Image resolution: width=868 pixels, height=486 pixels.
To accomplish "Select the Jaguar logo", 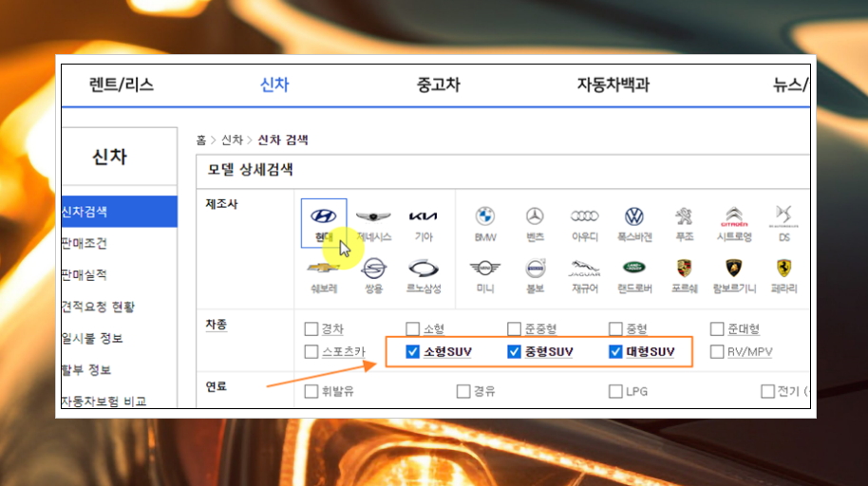I will (585, 269).
